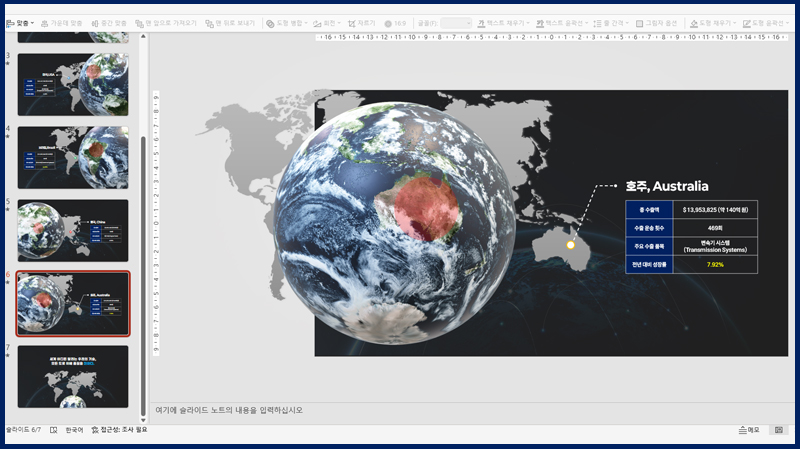Click the 그림자 옵션 shadow options icon
Screen dimensions: 800x449
tap(639, 23)
